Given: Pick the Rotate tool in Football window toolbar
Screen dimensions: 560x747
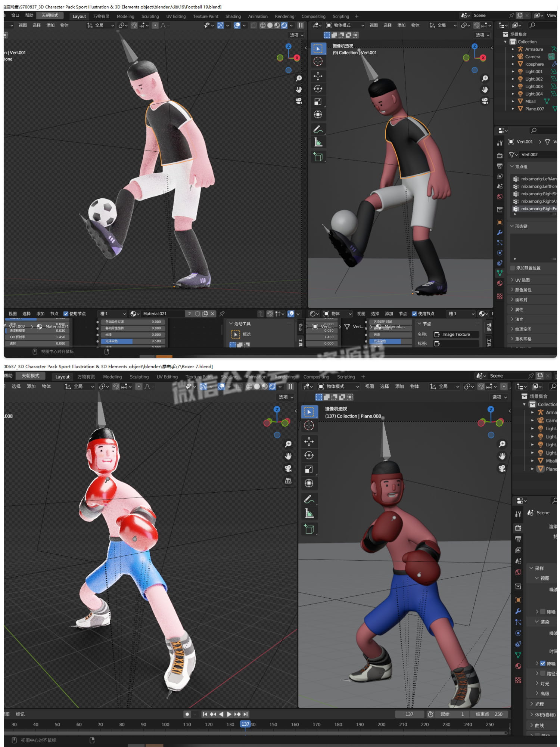Looking at the screenshot, I should click(x=318, y=89).
